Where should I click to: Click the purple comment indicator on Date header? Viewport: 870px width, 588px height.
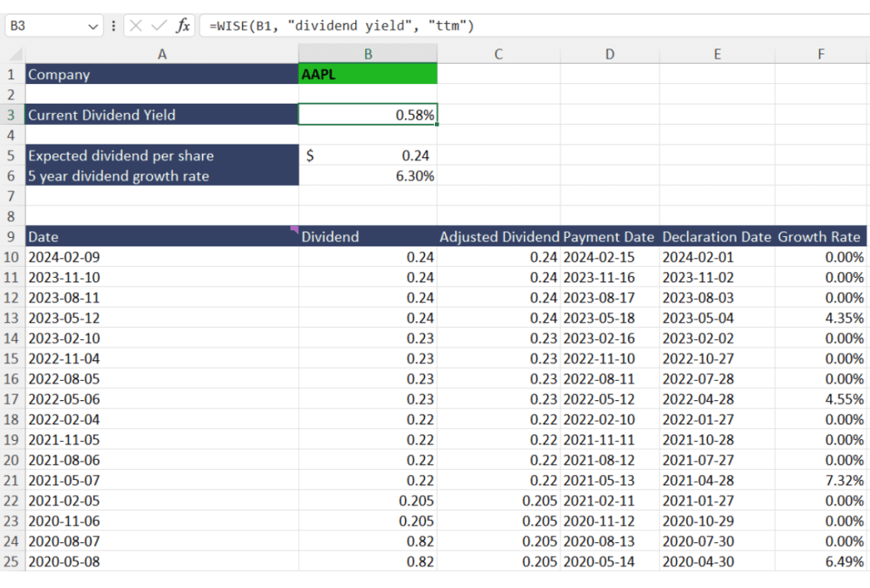tap(295, 228)
